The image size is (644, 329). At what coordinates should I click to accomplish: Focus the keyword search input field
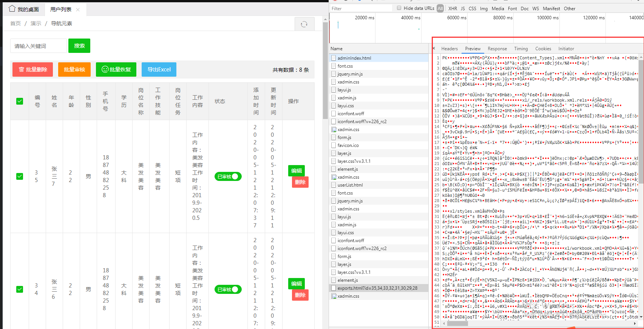[39, 46]
